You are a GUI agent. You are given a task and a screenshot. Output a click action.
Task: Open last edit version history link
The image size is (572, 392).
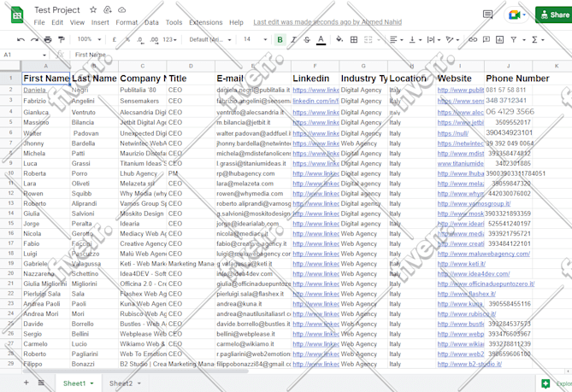tap(327, 22)
